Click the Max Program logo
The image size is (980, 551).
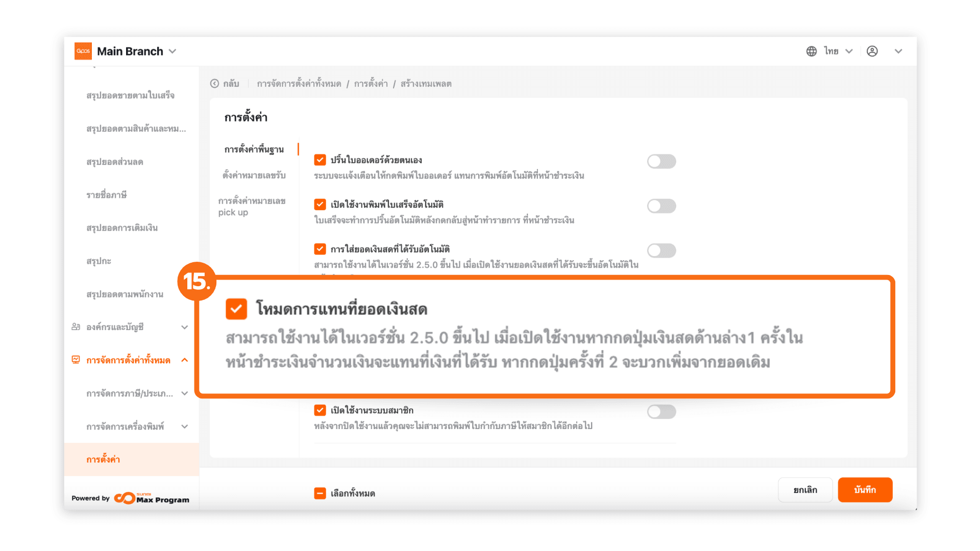coord(152,498)
